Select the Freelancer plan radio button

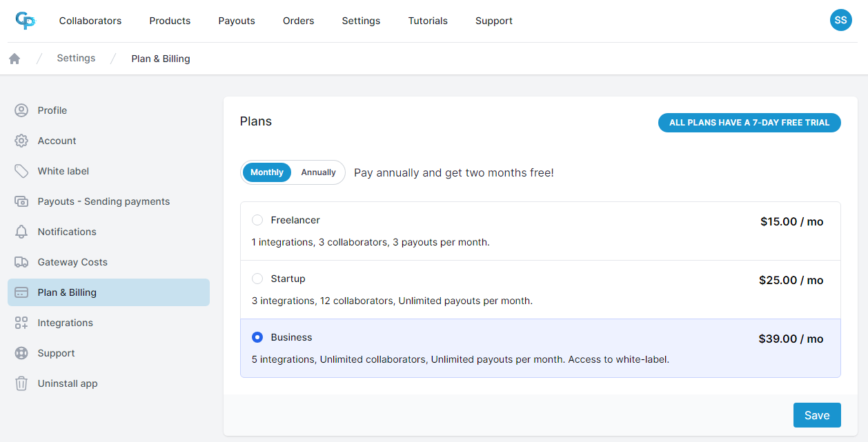pyautogui.click(x=257, y=219)
